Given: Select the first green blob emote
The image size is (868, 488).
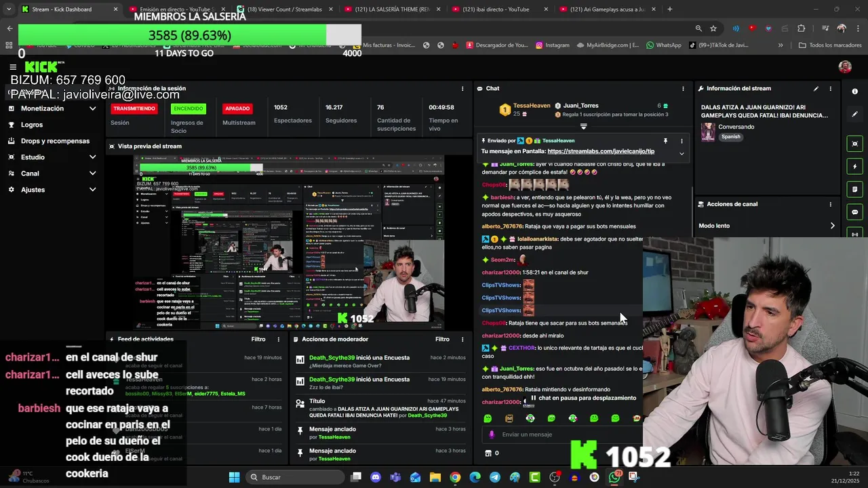Looking at the screenshot, I should click(488, 418).
